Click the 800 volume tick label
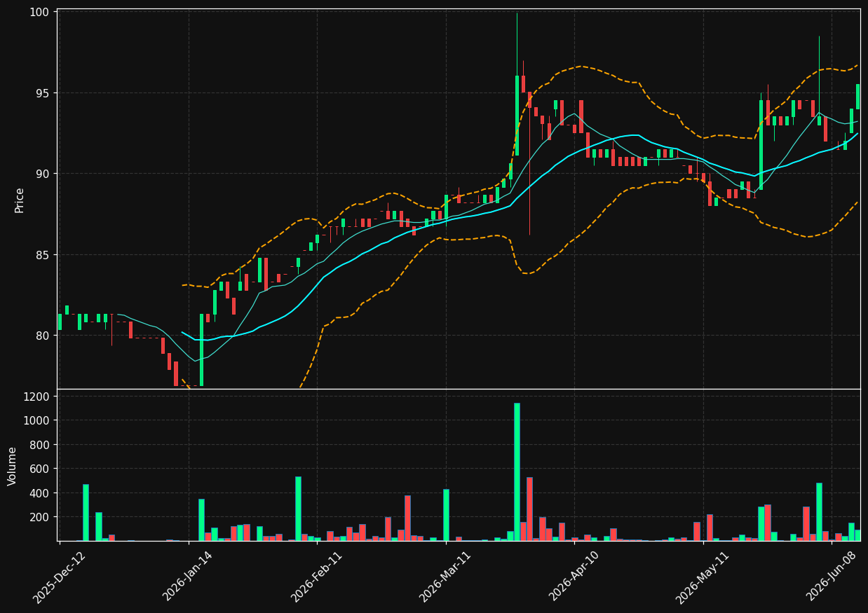Screen dimensions: 868x613 (x=41, y=445)
